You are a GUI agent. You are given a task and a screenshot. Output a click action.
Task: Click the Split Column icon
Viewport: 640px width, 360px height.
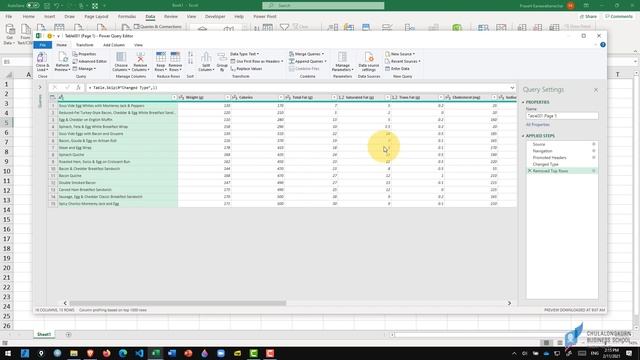click(206, 58)
